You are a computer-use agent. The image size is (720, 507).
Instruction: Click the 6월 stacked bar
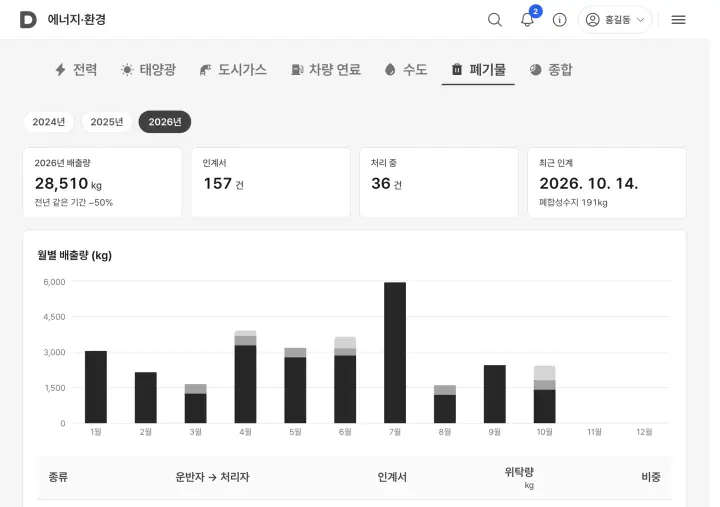pos(345,380)
